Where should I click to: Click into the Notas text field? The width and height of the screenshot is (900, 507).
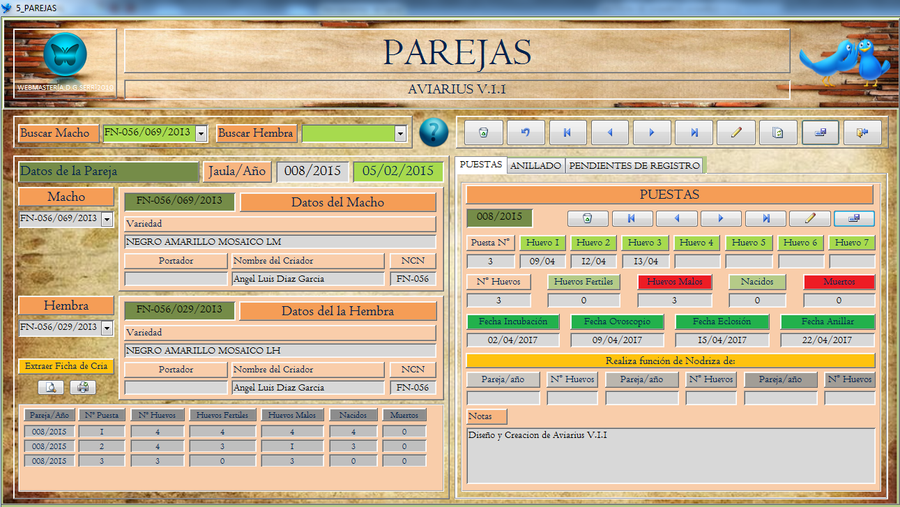[670, 454]
